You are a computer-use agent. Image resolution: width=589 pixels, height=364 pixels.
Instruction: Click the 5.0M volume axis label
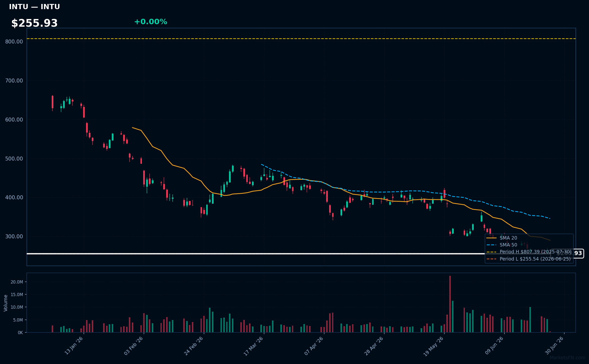point(18,320)
